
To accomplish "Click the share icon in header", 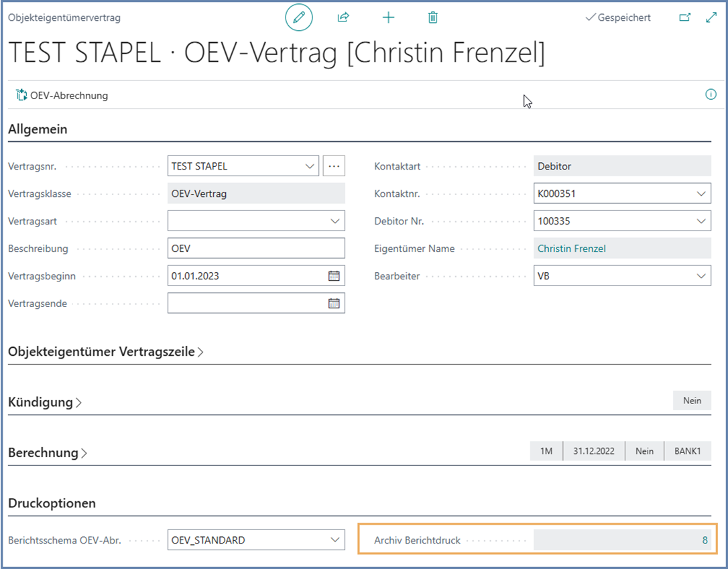I will [343, 18].
